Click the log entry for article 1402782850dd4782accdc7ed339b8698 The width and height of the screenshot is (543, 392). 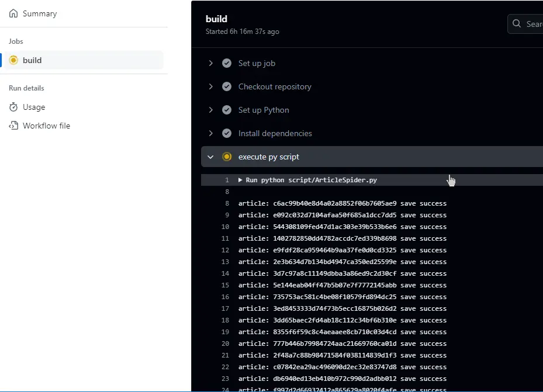coord(343,238)
